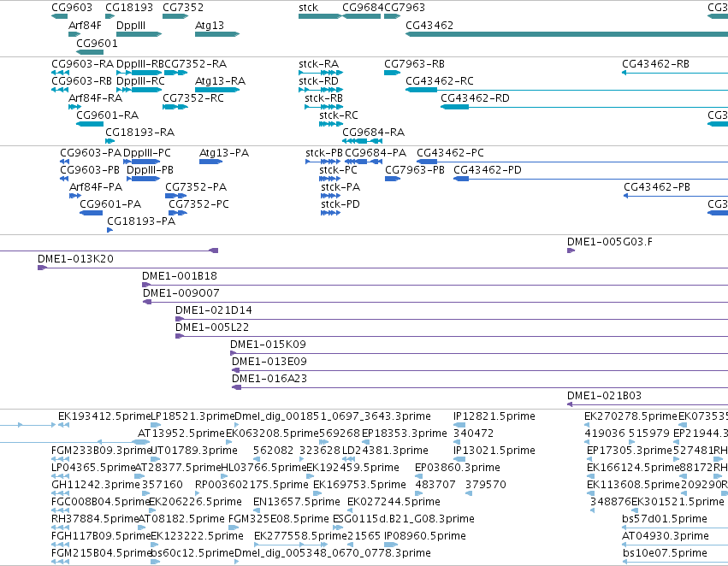Select the CG18193 gene label
The height and width of the screenshot is (566, 728).
click(x=129, y=8)
